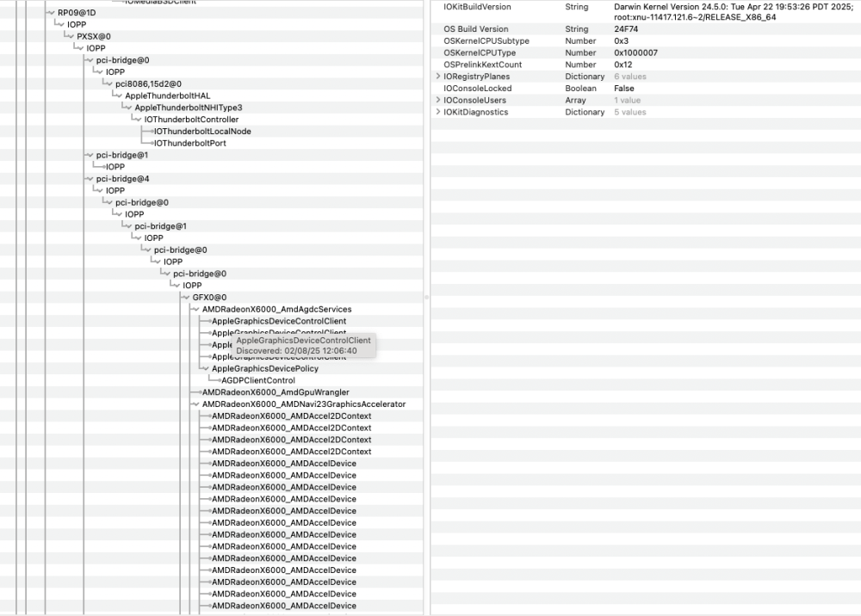This screenshot has height=616, width=861.
Task: Select the AGDPClientControl tree row
Action: pos(258,380)
